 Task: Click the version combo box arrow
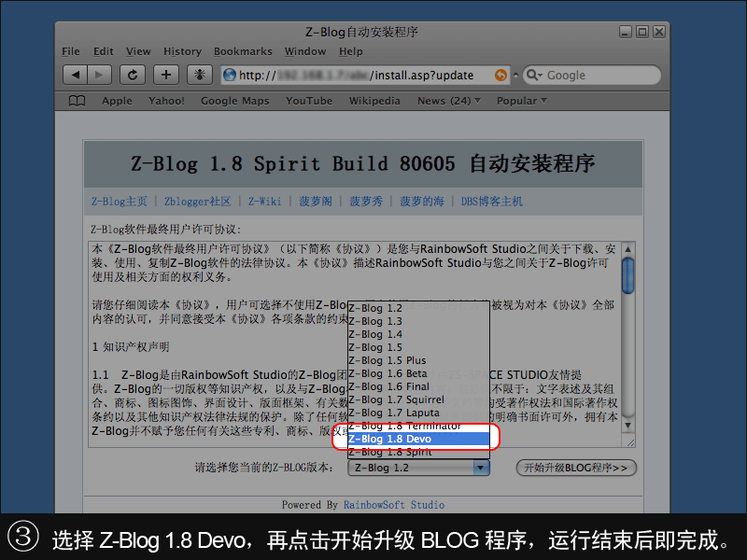pyautogui.click(x=481, y=468)
